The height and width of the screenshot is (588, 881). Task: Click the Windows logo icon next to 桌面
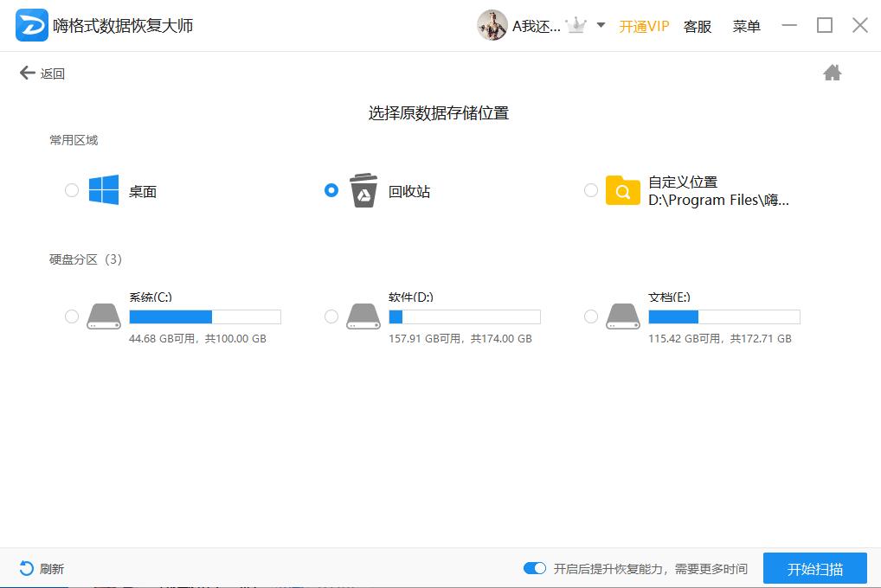click(x=104, y=190)
